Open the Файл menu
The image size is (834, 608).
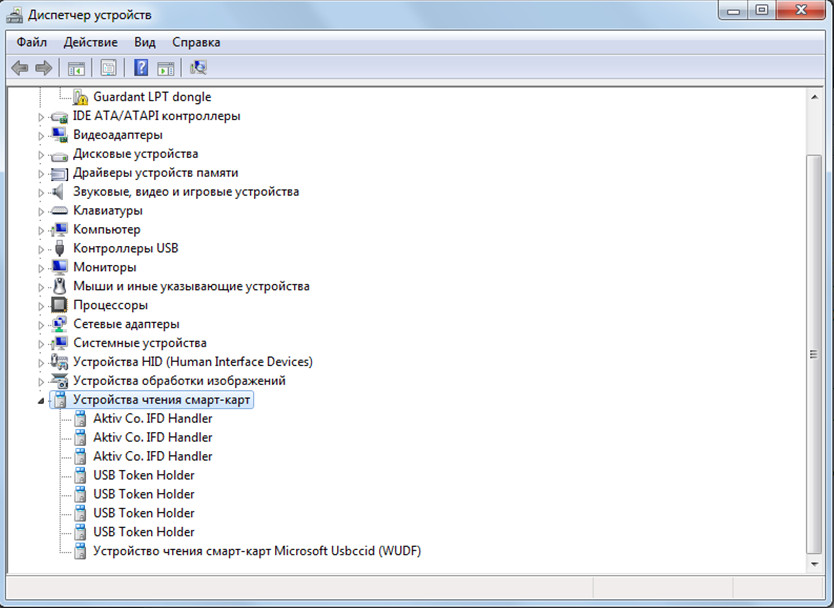pos(32,42)
